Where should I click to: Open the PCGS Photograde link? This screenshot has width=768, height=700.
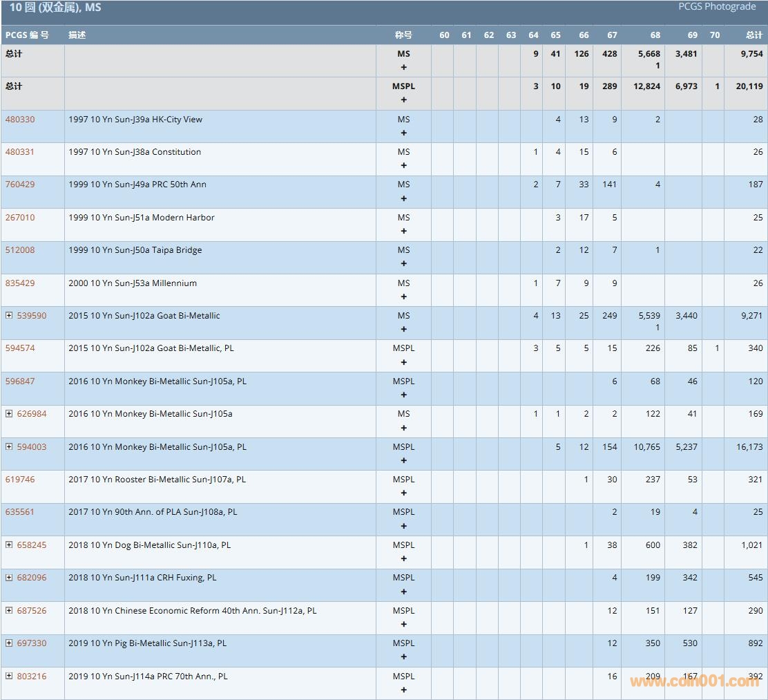click(x=716, y=7)
